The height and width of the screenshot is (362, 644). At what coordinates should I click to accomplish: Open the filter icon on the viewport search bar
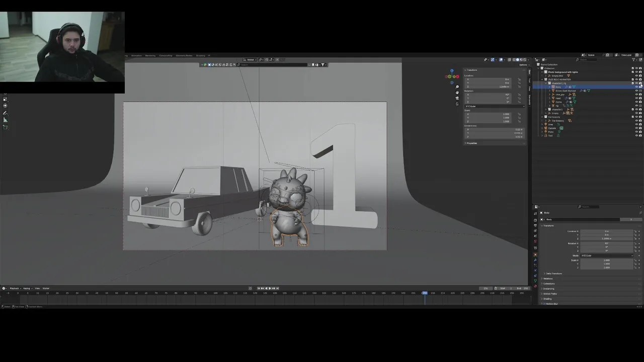pos(324,65)
